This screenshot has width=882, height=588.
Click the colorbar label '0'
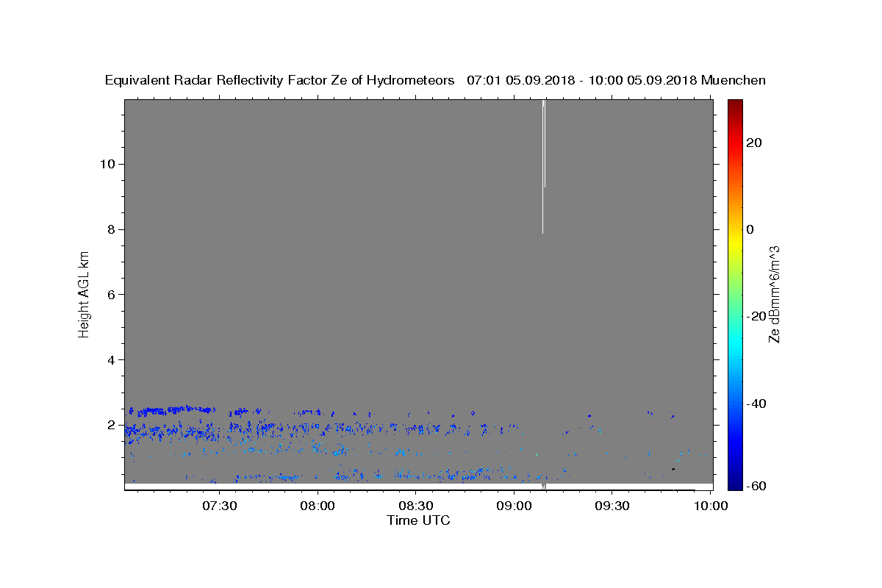click(750, 229)
